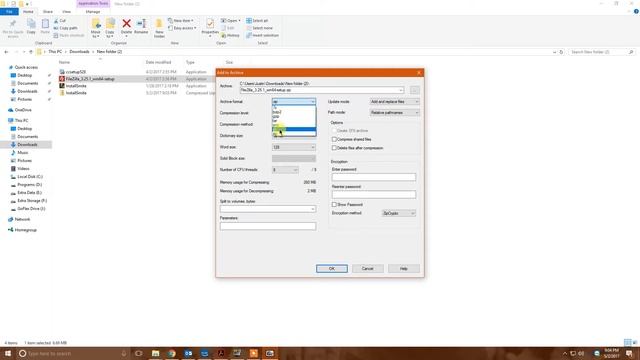Toggle Delete files after compression checkbox
The height and width of the screenshot is (360, 640).
coord(334,148)
